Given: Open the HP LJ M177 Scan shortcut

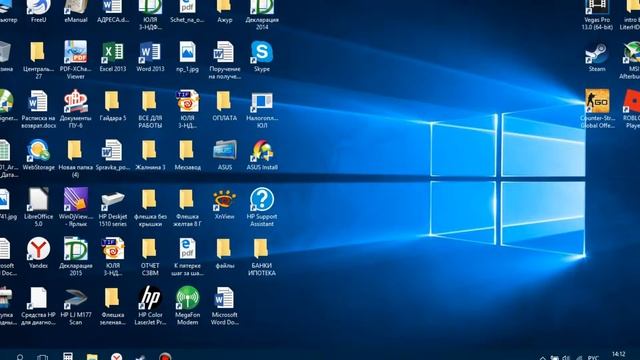Looking at the screenshot, I should pyautogui.click(x=76, y=306).
